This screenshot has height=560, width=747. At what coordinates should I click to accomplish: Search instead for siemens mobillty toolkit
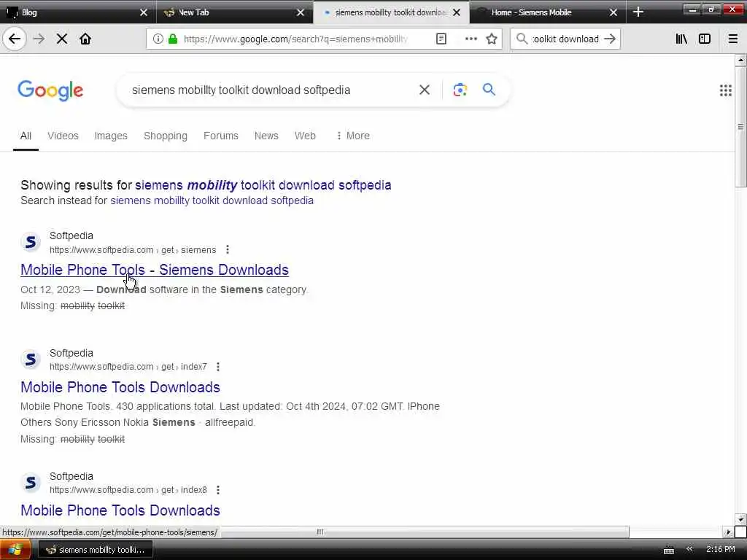pyautogui.click(x=212, y=201)
